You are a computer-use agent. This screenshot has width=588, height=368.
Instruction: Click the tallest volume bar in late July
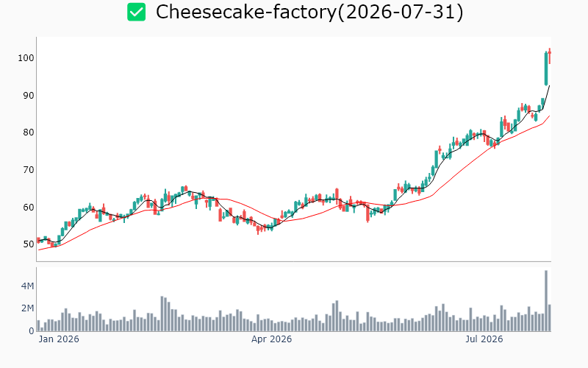tap(546, 301)
